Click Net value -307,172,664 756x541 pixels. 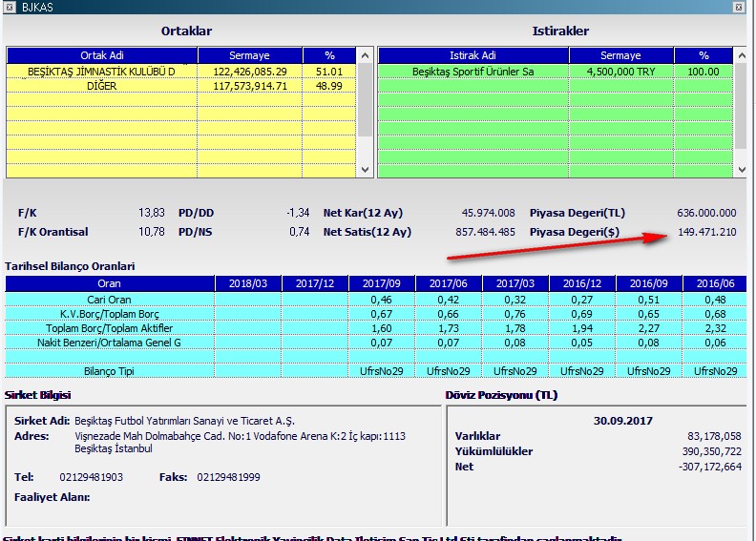pyautogui.click(x=710, y=467)
